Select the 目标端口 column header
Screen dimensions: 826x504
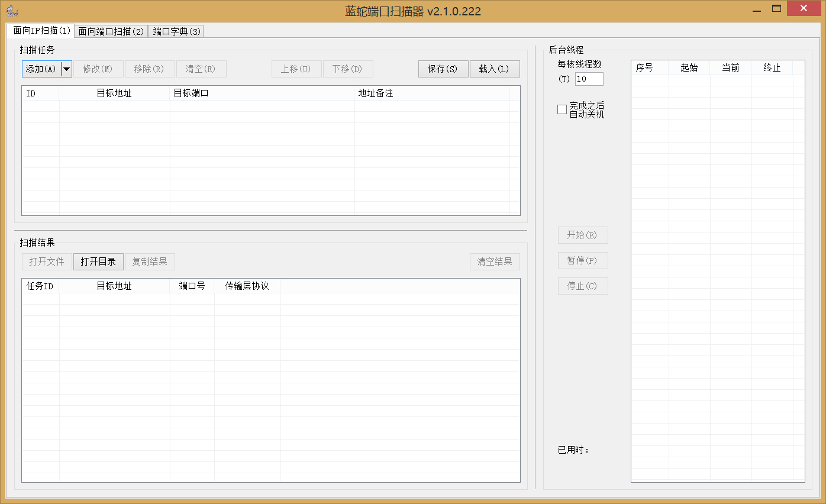262,93
